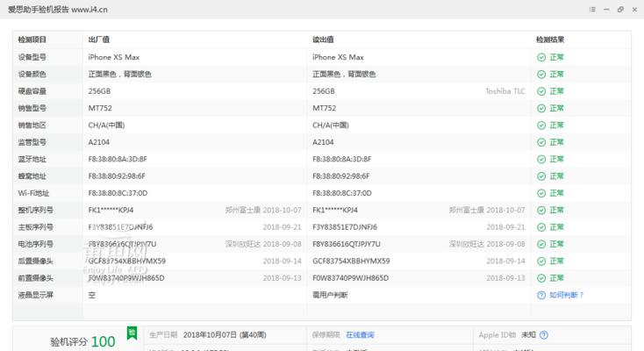
Task: Click the green check icon for 设备型号 row
Action: point(541,58)
